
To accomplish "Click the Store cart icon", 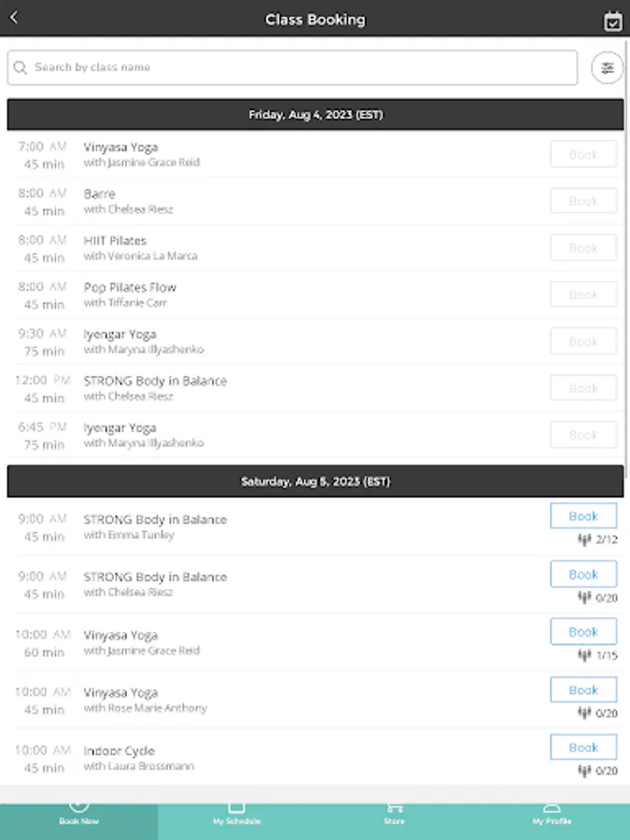I will [394, 807].
